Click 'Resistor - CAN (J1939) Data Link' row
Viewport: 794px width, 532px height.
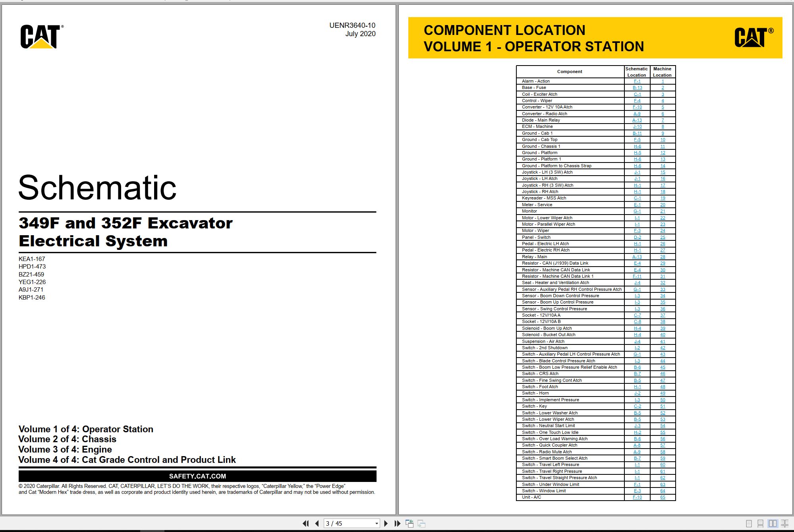point(596,263)
